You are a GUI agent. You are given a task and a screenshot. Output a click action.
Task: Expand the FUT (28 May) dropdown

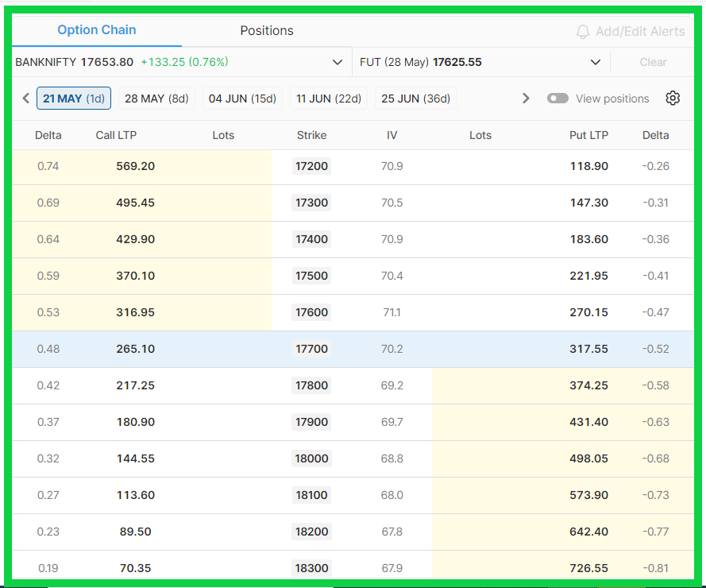(596, 62)
